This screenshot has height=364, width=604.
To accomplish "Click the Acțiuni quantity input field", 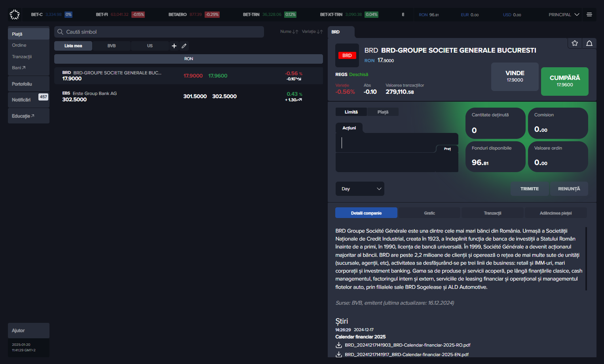I will tap(397, 143).
